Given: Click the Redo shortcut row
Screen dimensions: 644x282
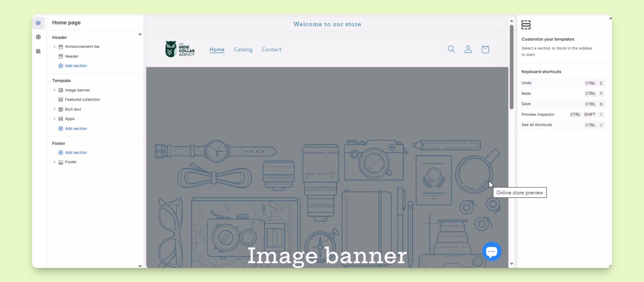Looking at the screenshot, I should pyautogui.click(x=563, y=94).
